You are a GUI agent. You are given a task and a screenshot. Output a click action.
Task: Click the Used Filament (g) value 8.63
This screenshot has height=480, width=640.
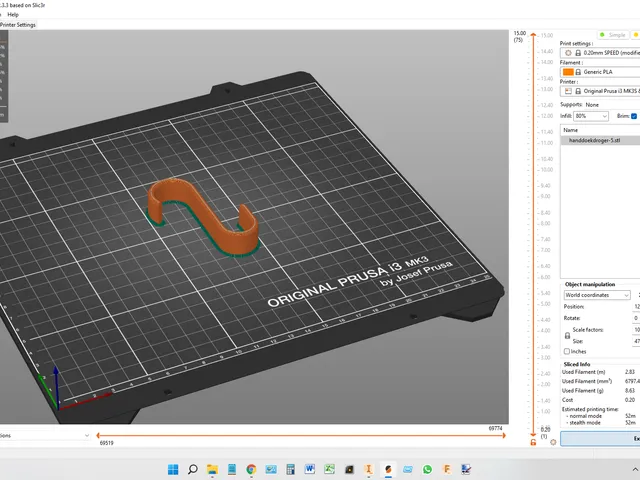coord(630,391)
